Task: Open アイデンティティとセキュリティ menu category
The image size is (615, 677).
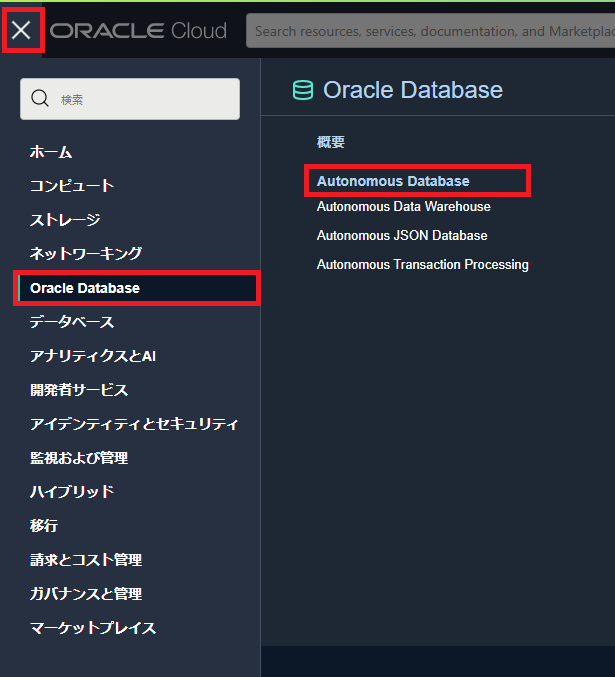Action: point(134,424)
